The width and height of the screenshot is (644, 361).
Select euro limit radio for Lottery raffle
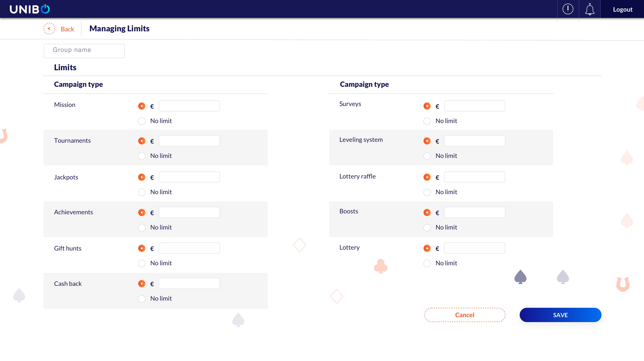(x=427, y=177)
